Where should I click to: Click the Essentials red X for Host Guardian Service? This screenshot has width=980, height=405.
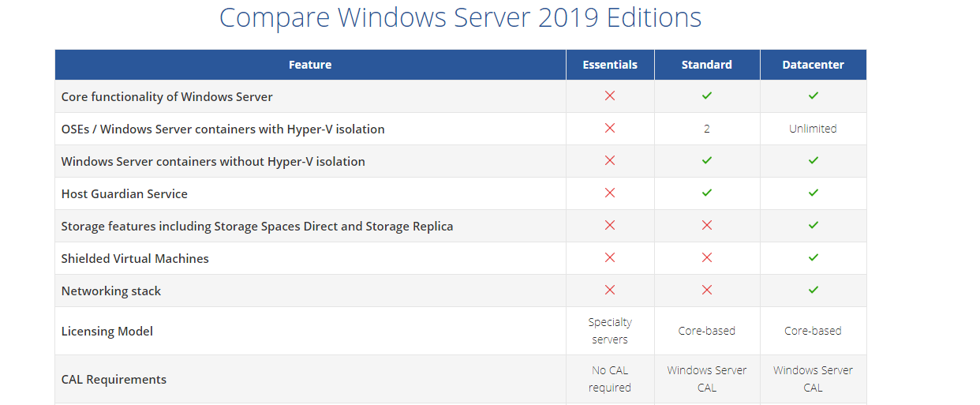click(610, 193)
